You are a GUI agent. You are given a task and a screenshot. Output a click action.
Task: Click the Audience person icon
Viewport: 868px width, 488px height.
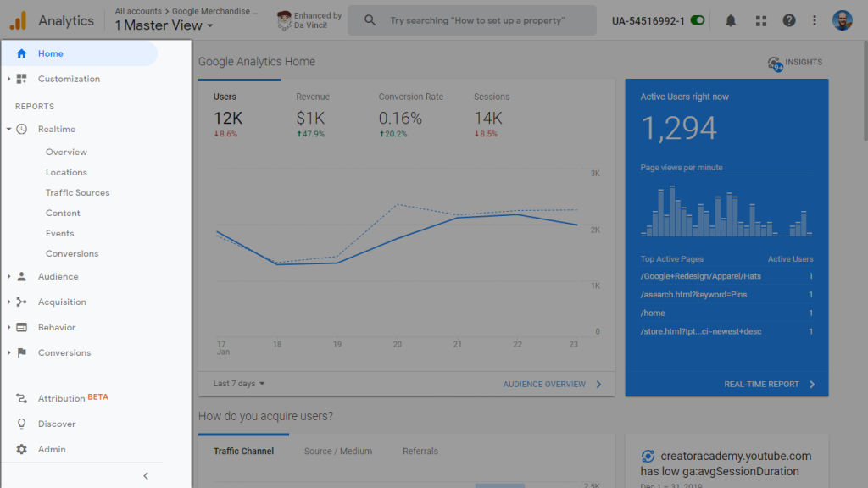[21, 276]
